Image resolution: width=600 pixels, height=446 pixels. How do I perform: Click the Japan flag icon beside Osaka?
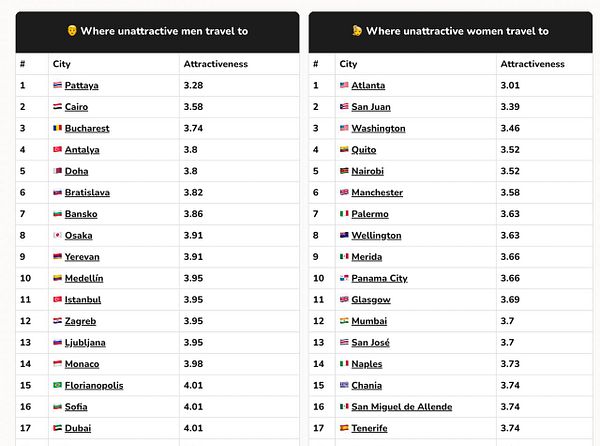click(x=57, y=235)
